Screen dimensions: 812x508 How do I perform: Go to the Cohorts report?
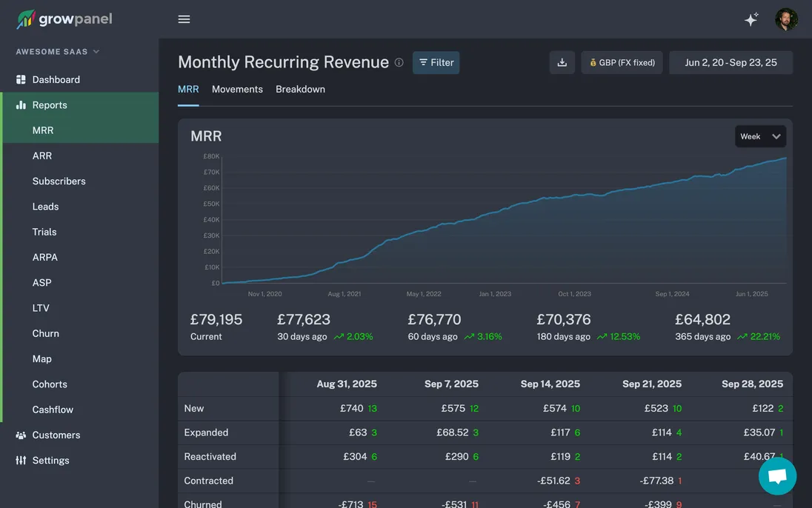pyautogui.click(x=50, y=384)
